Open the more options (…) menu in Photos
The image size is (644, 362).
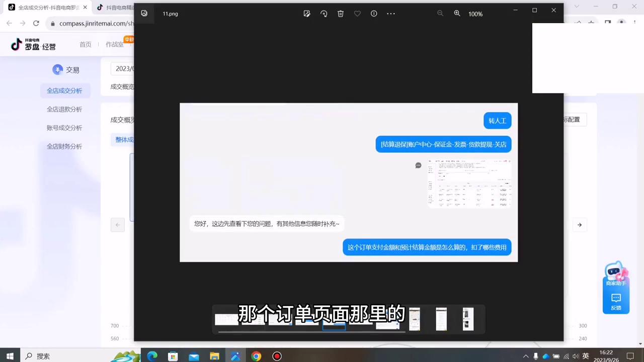[x=391, y=14]
